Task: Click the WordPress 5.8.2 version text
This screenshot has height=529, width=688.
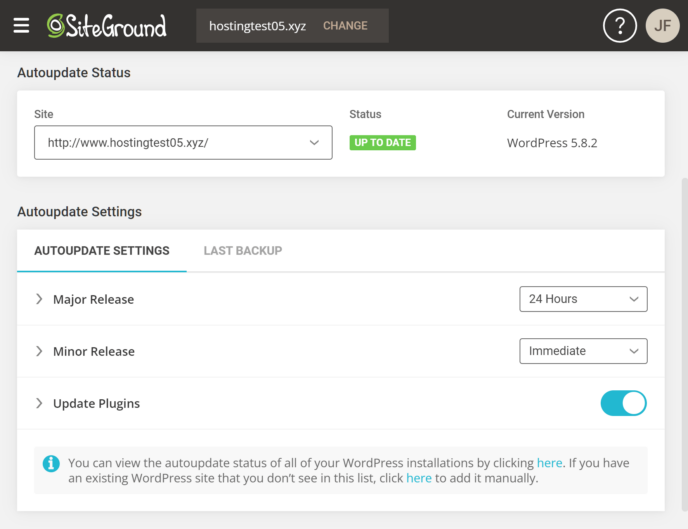Action: tap(552, 143)
